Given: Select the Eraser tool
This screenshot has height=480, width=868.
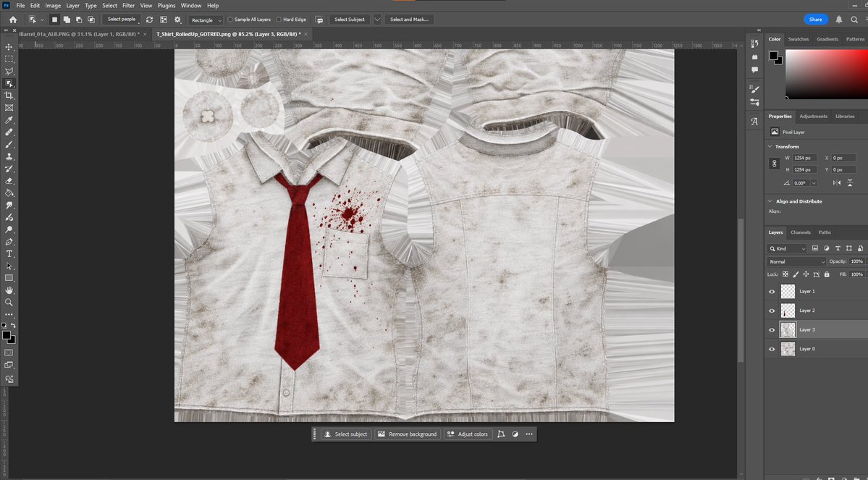Looking at the screenshot, I should [x=9, y=181].
